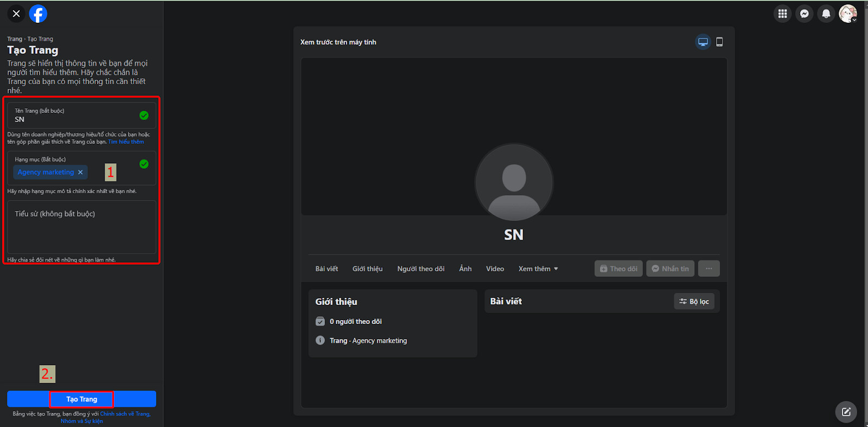Select the Giới thiệu tab
The image size is (868, 427).
click(x=367, y=269)
